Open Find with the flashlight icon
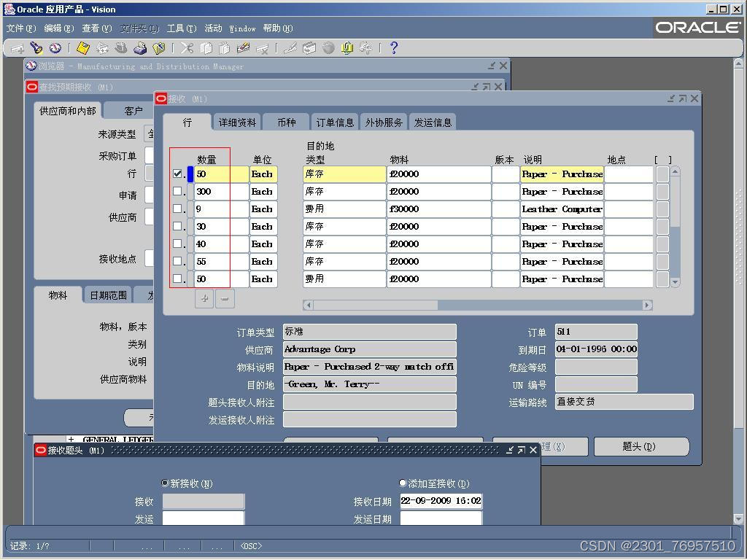 (x=36, y=48)
